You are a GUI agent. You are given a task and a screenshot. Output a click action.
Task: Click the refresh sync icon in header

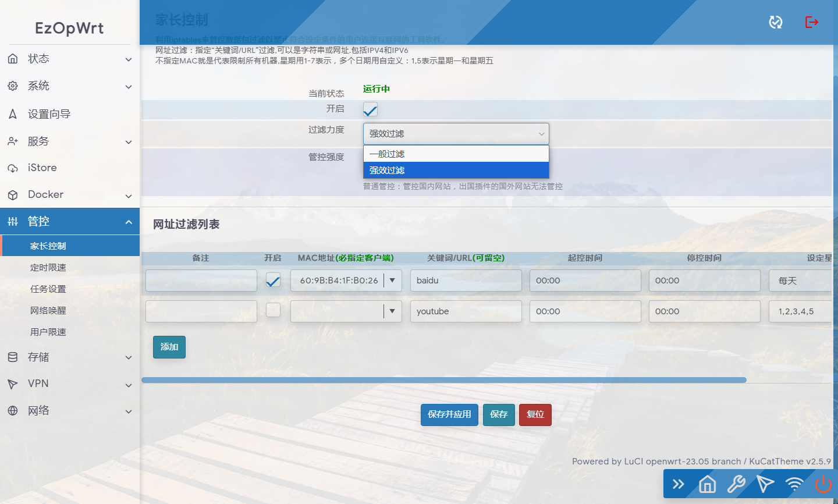776,22
